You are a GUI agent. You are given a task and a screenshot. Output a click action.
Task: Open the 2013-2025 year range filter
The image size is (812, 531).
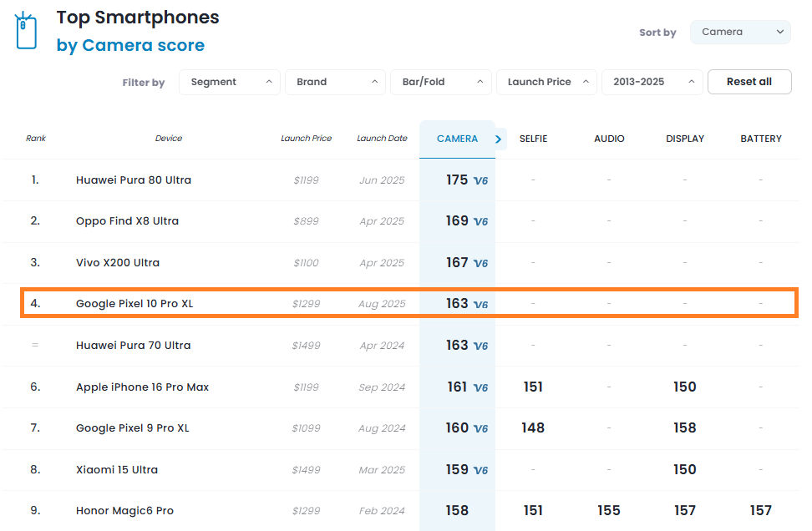(x=652, y=82)
